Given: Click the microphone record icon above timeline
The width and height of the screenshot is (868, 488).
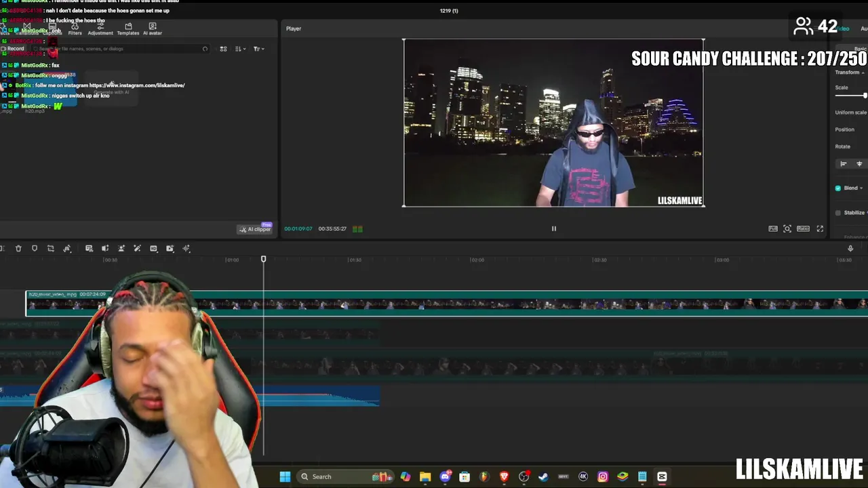Looking at the screenshot, I should click(850, 249).
